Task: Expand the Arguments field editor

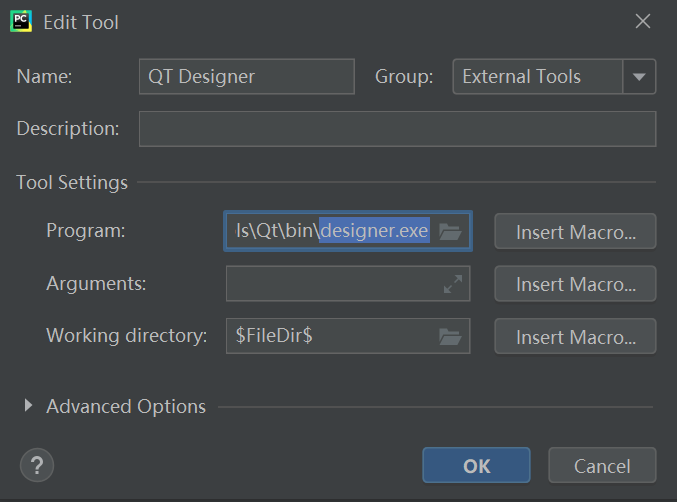Action: [452, 284]
